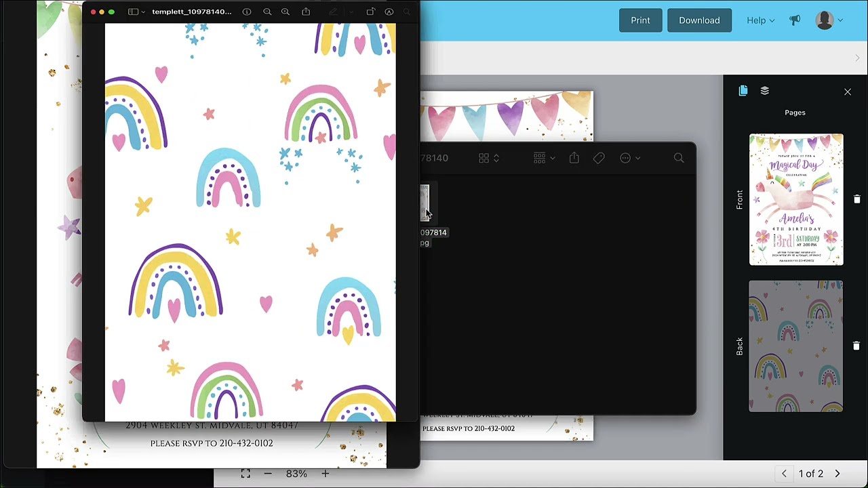Open Finder group-by grid button
The height and width of the screenshot is (488, 868).
(x=539, y=158)
